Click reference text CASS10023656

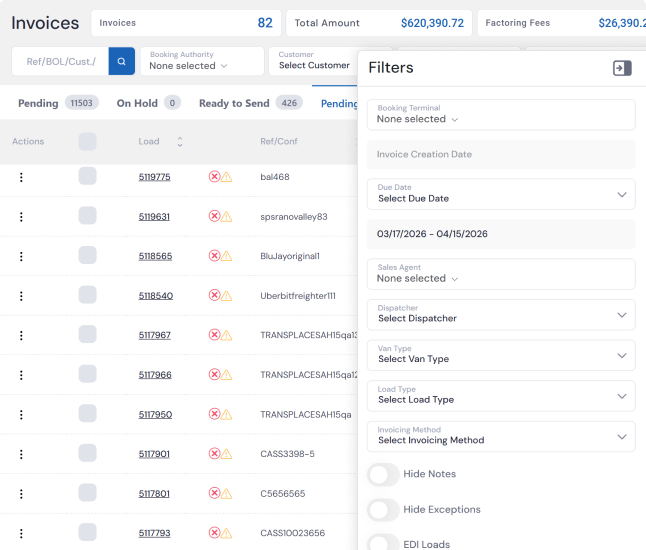tap(293, 533)
